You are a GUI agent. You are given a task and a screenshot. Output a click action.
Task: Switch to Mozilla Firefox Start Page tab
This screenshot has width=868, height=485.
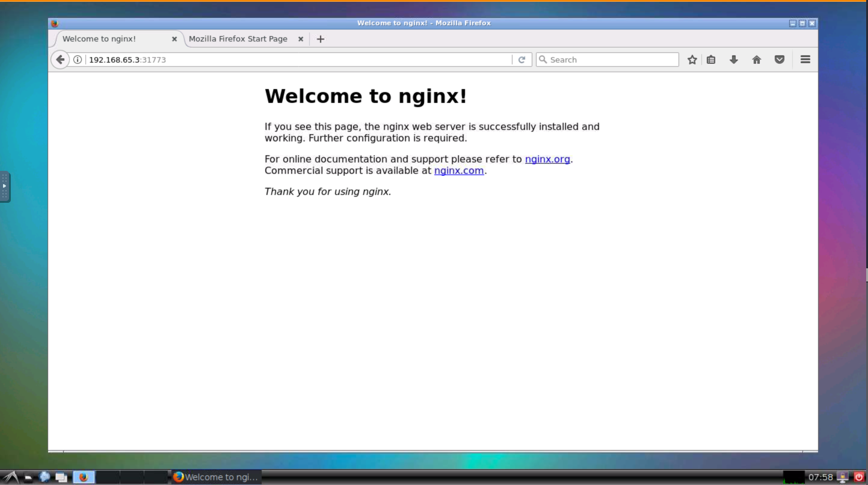(238, 39)
